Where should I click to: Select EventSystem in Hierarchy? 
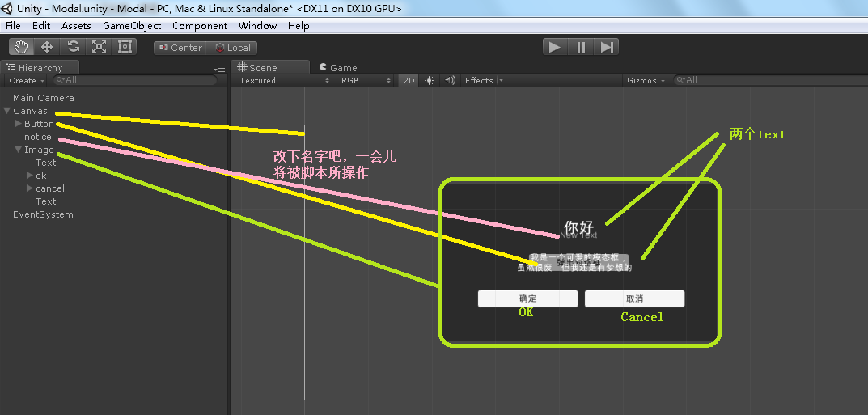pos(43,214)
